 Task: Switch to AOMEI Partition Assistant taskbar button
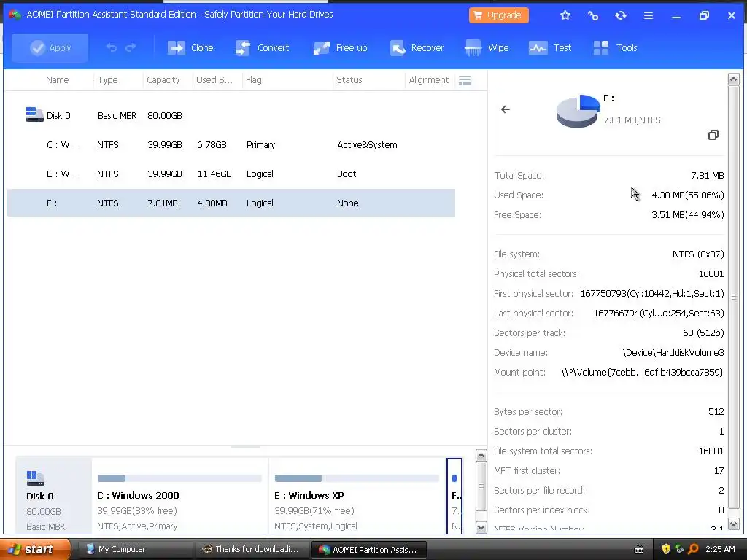pos(368,550)
